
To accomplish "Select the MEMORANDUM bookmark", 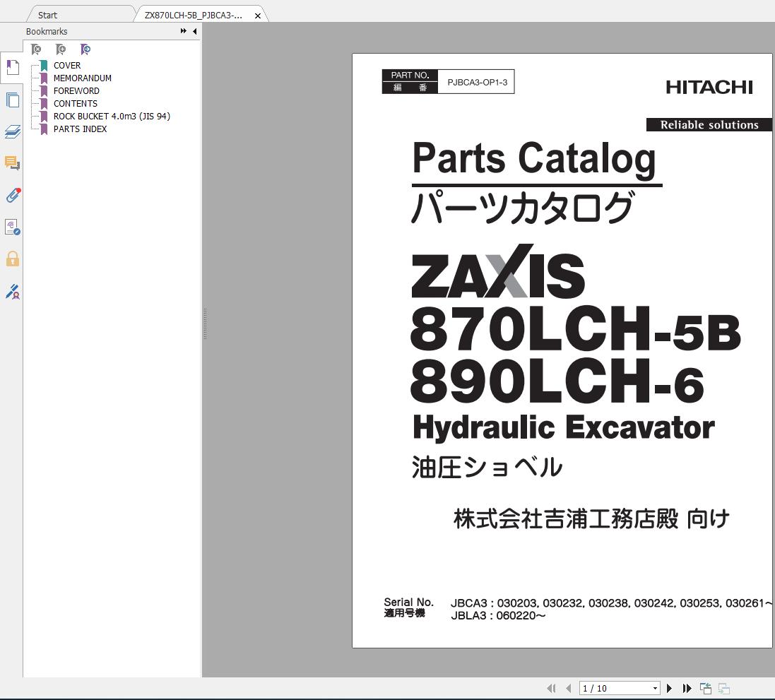I will point(83,78).
